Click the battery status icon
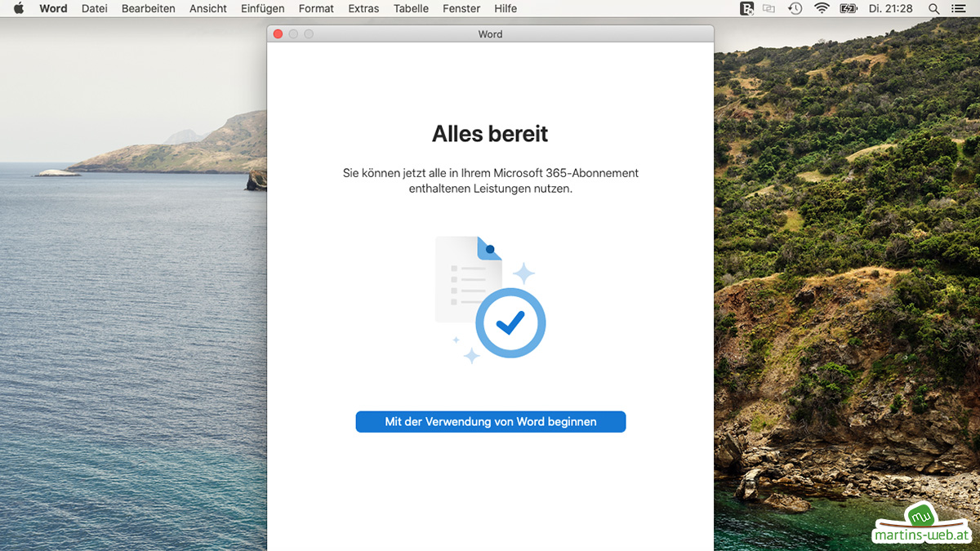Screen dimensions: 980x551 (849, 8)
